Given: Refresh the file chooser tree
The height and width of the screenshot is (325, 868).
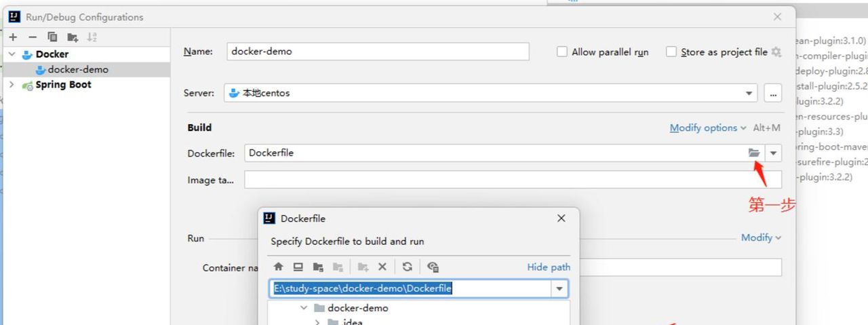Looking at the screenshot, I should tap(407, 267).
